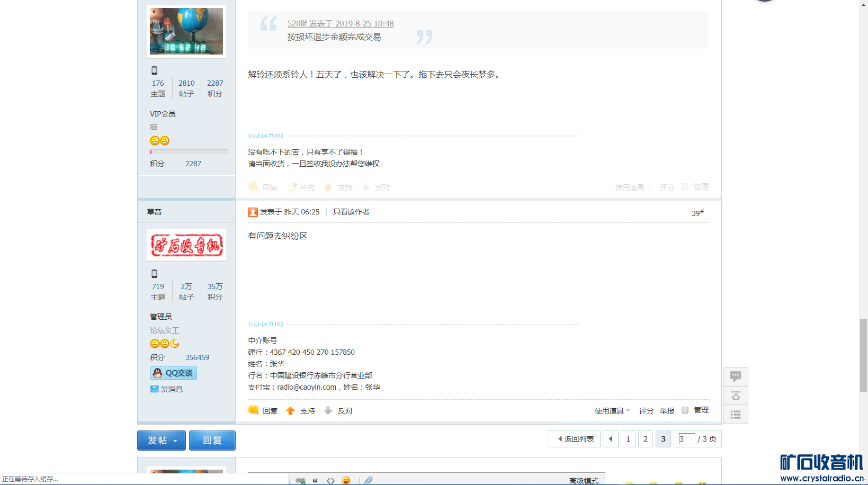868x485 pixels.
Task: Click the floating return-to-list icon
Action: coord(736,415)
